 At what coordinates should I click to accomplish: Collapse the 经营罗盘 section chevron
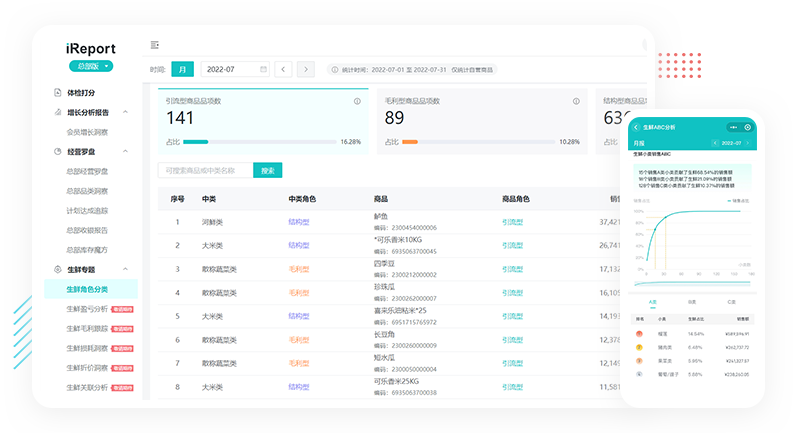(125, 151)
